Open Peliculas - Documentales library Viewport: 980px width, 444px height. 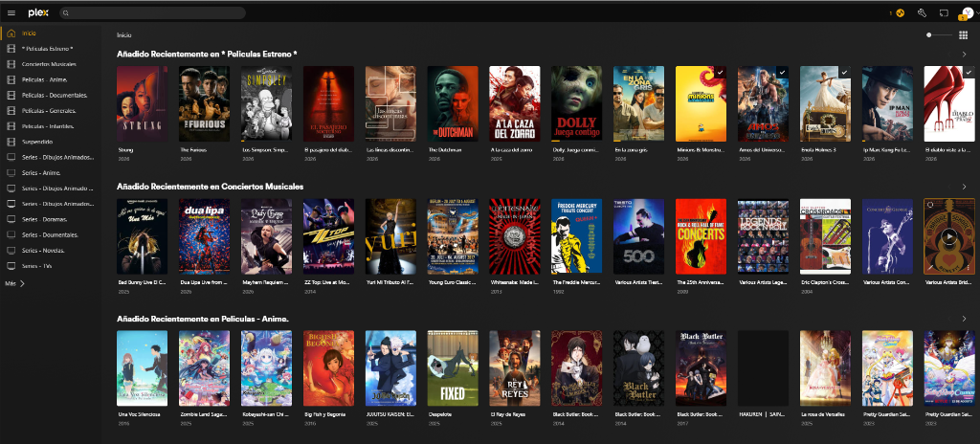[x=55, y=95]
